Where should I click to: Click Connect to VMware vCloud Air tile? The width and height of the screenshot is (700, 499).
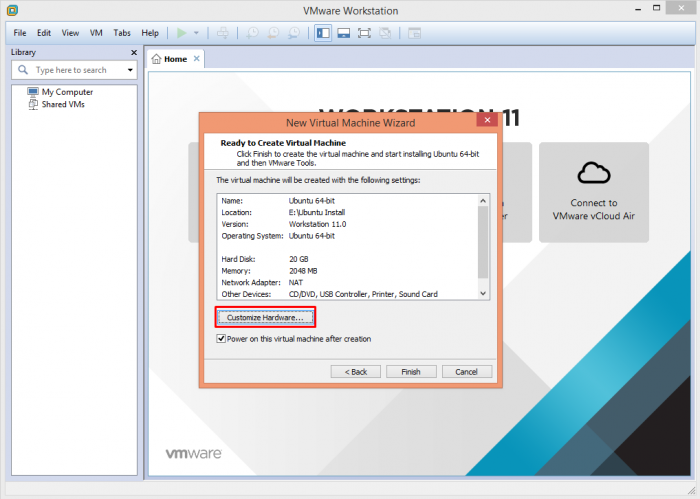click(594, 192)
